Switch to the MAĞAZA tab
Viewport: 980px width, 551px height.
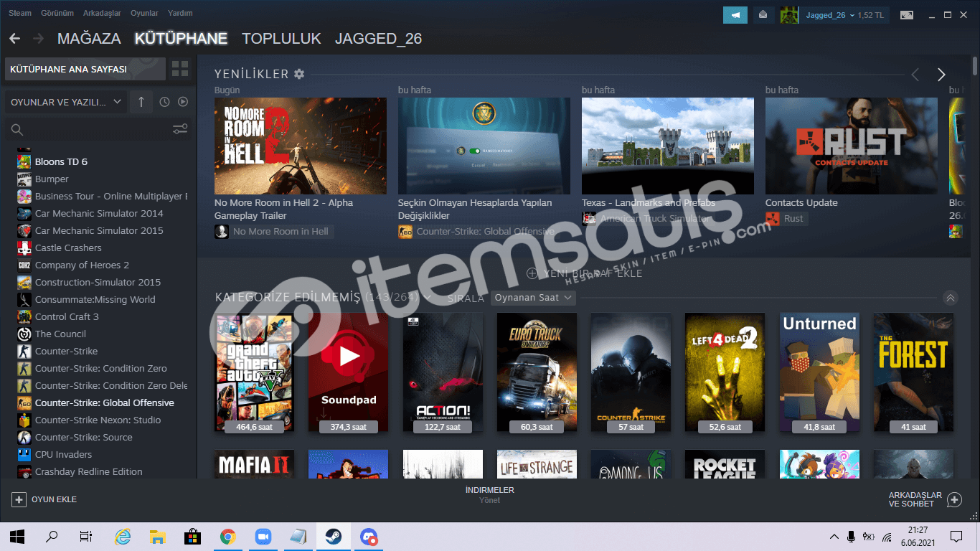tap(89, 39)
